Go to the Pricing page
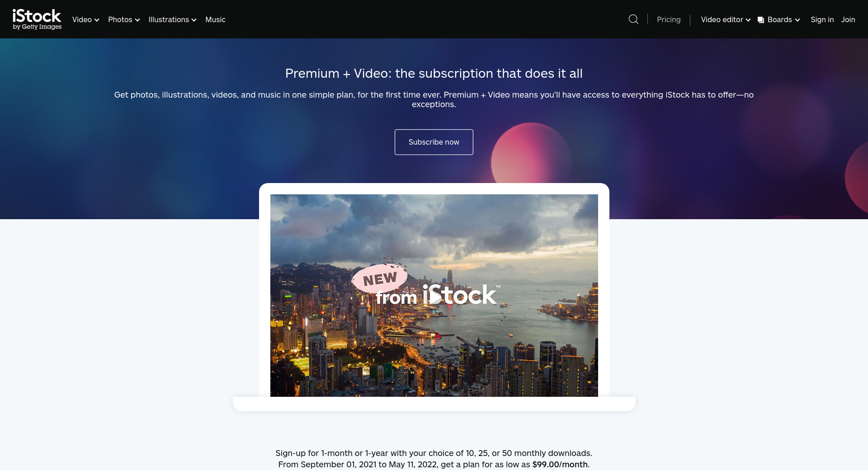This screenshot has width=868, height=470. pos(669,19)
